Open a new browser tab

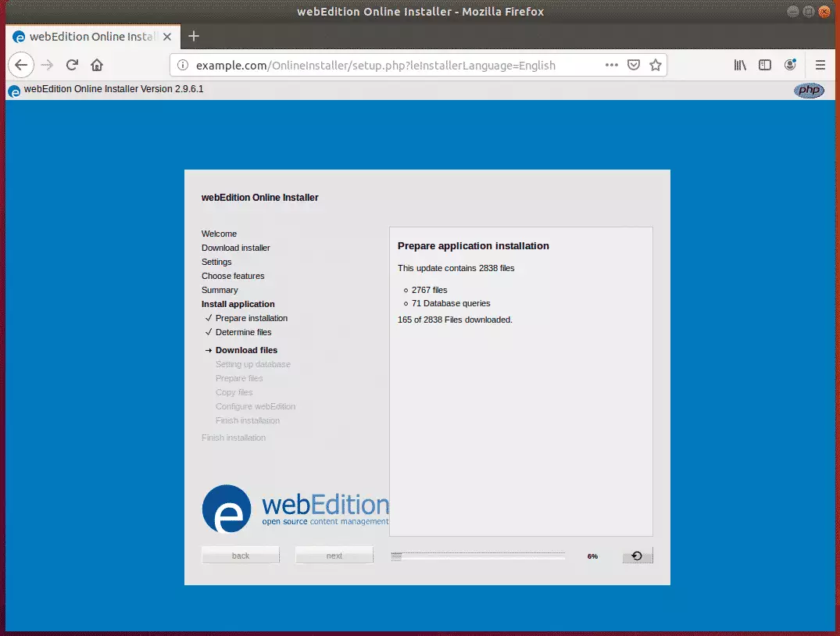click(x=194, y=37)
